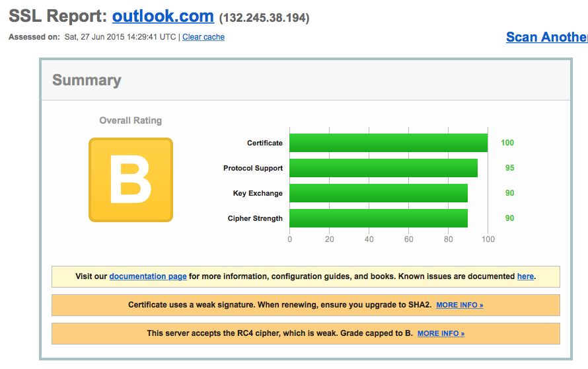The height and width of the screenshot is (369, 588).
Task: Click the Cipher Strength chart label
Action: tap(255, 218)
